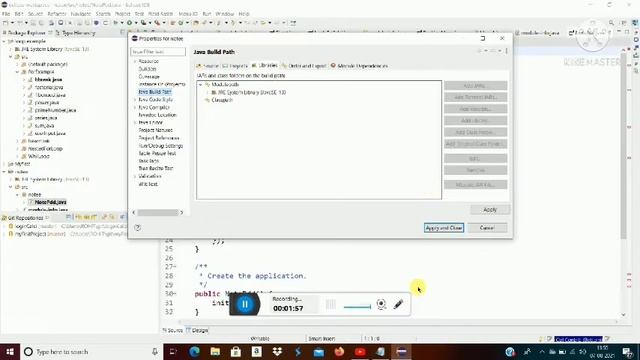Open Firefox from the taskbar
Viewport: 640px width, 360px height.
click(x=339, y=351)
